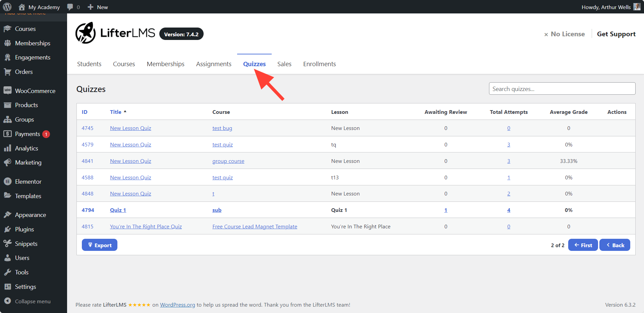The image size is (644, 313).
Task: Click the 33.33% average grade cell
Action: [x=569, y=161]
